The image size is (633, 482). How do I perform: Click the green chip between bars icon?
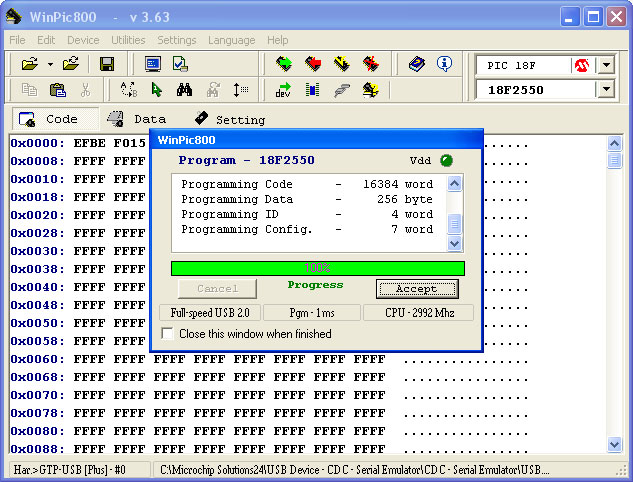[x=312, y=90]
